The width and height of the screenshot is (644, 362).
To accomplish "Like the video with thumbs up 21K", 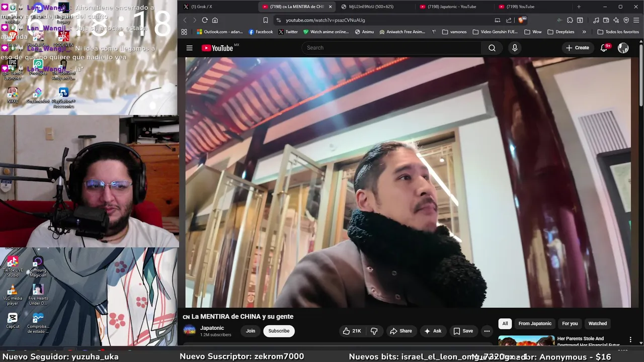I will [x=352, y=331].
